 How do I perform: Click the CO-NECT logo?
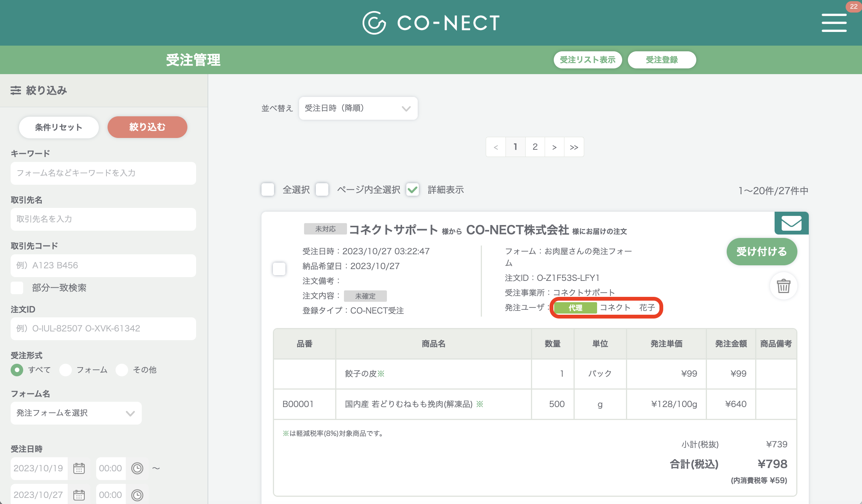431,23
